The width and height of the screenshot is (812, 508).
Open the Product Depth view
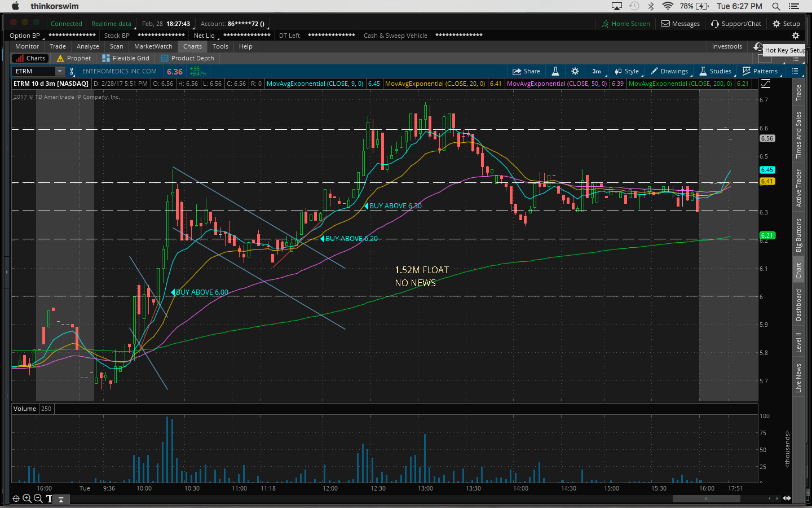point(187,58)
